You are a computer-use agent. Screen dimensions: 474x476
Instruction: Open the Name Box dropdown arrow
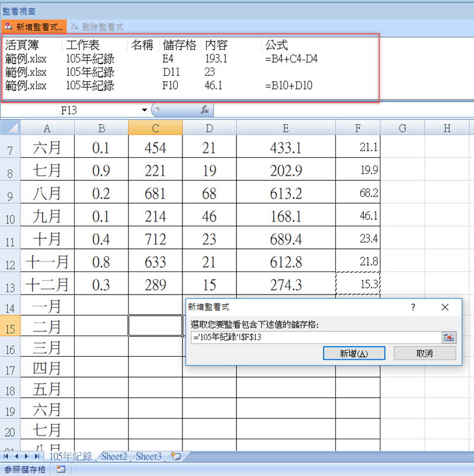pyautogui.click(x=144, y=110)
